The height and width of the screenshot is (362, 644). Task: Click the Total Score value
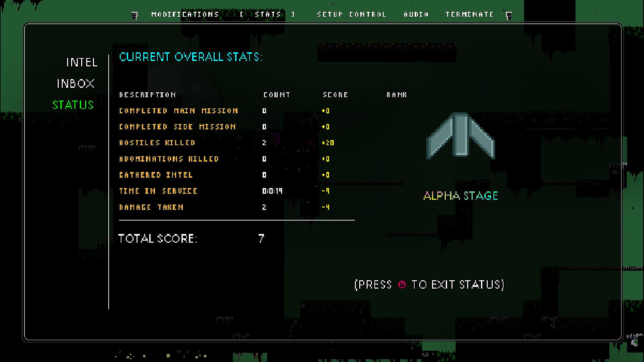pos(261,238)
